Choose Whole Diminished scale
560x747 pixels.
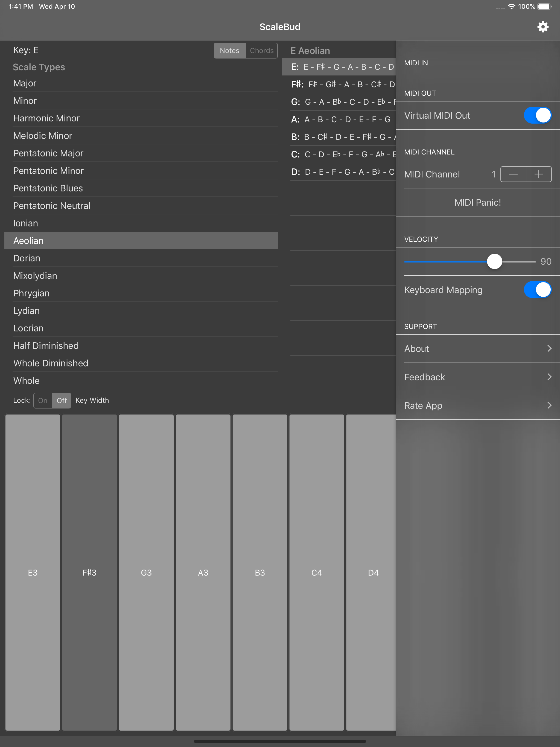pos(141,363)
